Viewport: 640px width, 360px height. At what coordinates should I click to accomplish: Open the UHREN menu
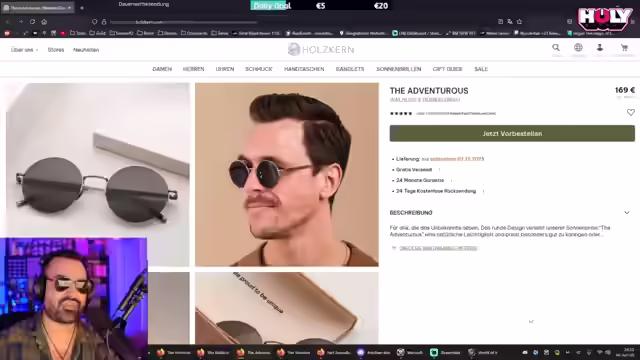(x=225, y=69)
